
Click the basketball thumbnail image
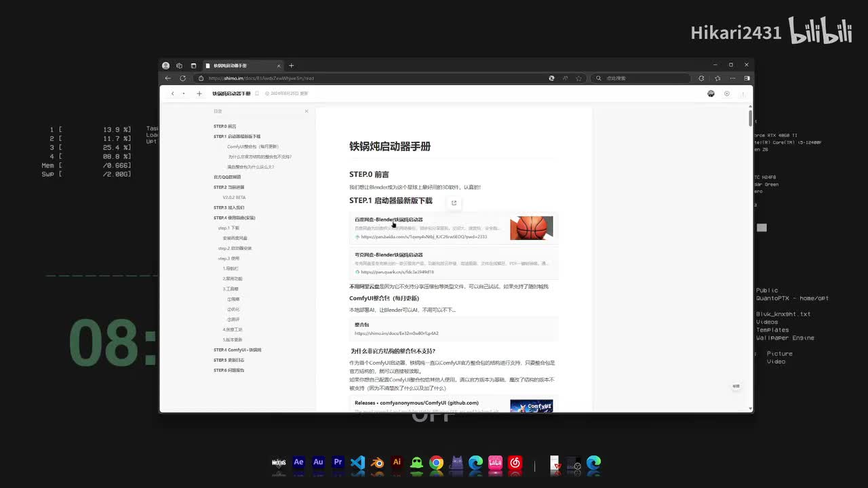pyautogui.click(x=532, y=228)
